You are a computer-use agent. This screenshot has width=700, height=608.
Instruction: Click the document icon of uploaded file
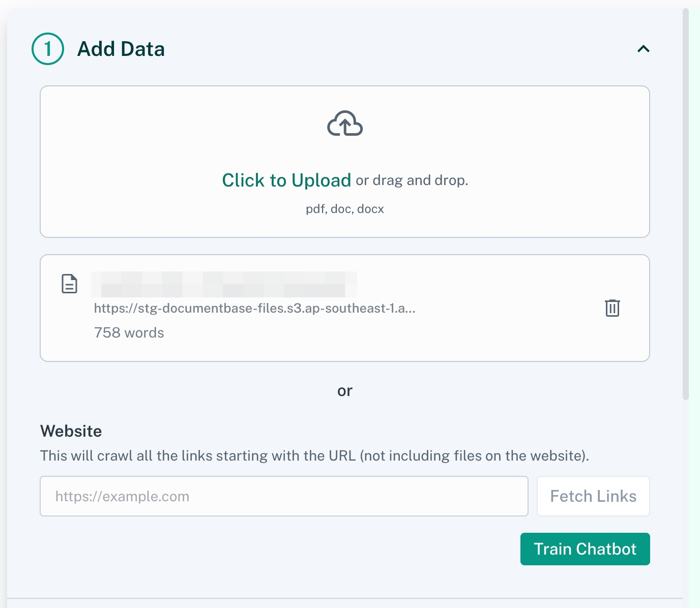[x=69, y=284]
